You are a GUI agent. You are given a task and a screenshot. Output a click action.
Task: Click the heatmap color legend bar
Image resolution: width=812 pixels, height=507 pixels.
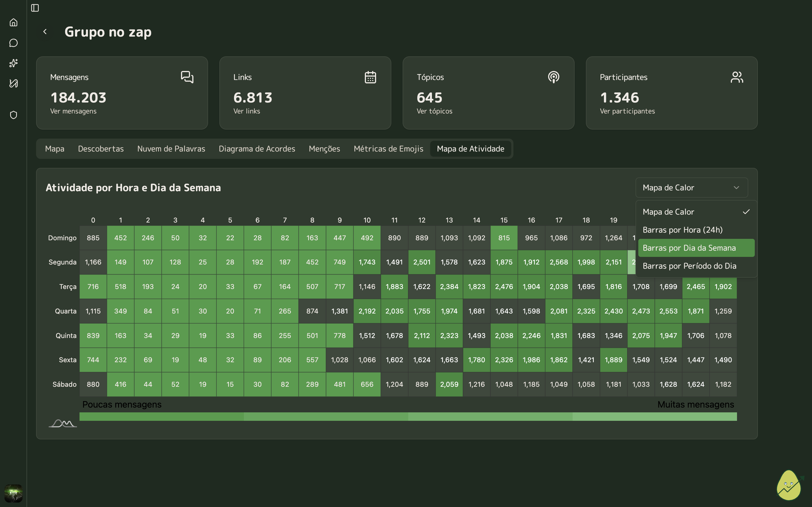[408, 417]
